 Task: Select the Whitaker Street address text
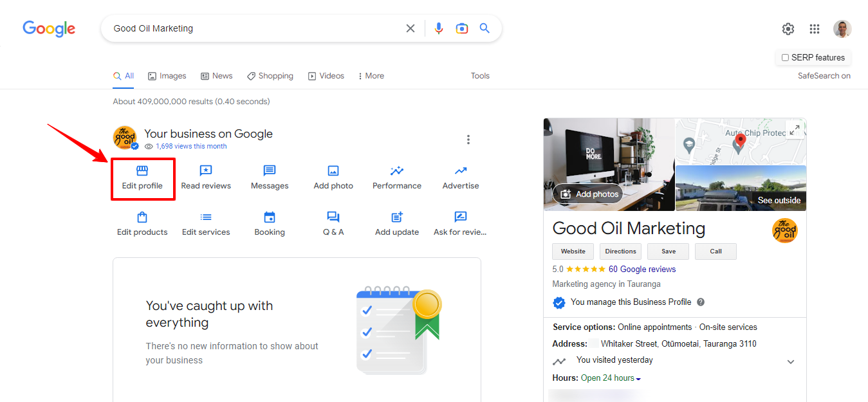click(x=679, y=344)
